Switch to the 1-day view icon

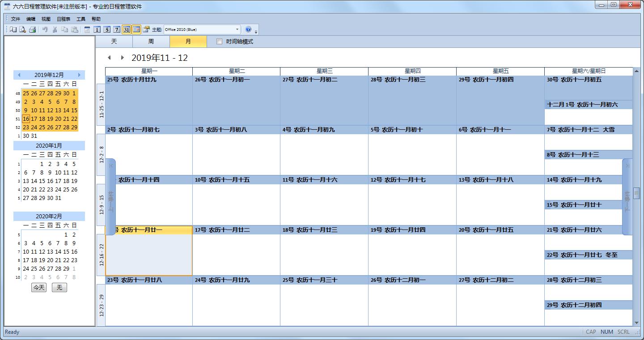coord(97,30)
